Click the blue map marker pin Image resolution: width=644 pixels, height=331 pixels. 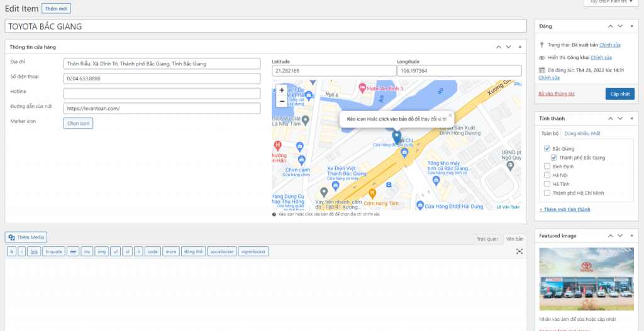coord(396,136)
